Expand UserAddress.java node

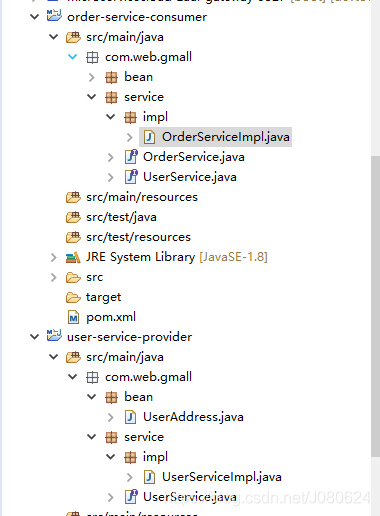[x=111, y=417]
